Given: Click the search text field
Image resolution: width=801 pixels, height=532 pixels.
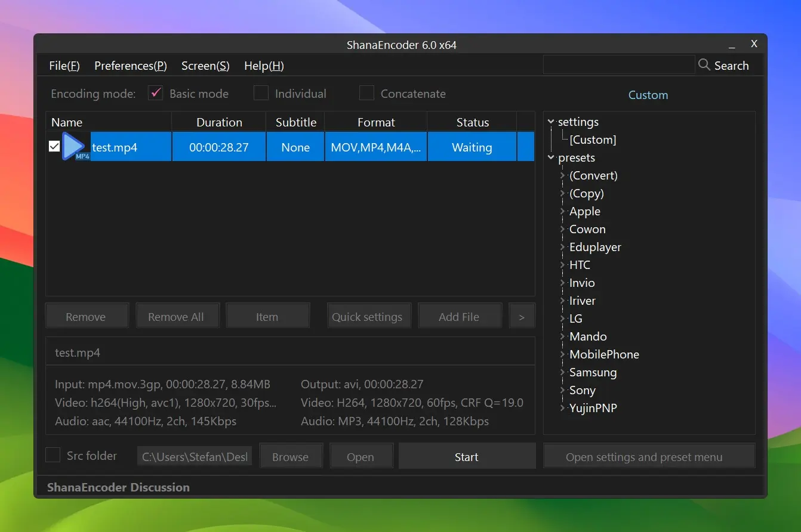Looking at the screenshot, I should tap(618, 65).
